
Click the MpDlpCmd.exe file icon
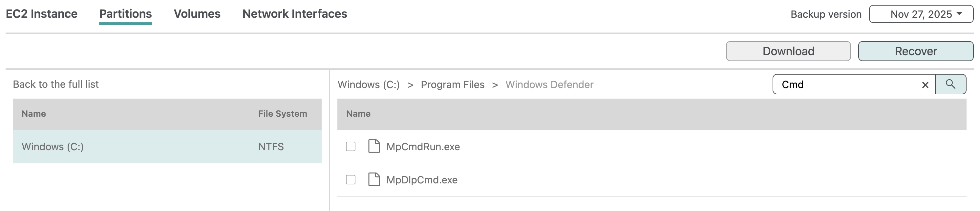(x=373, y=179)
